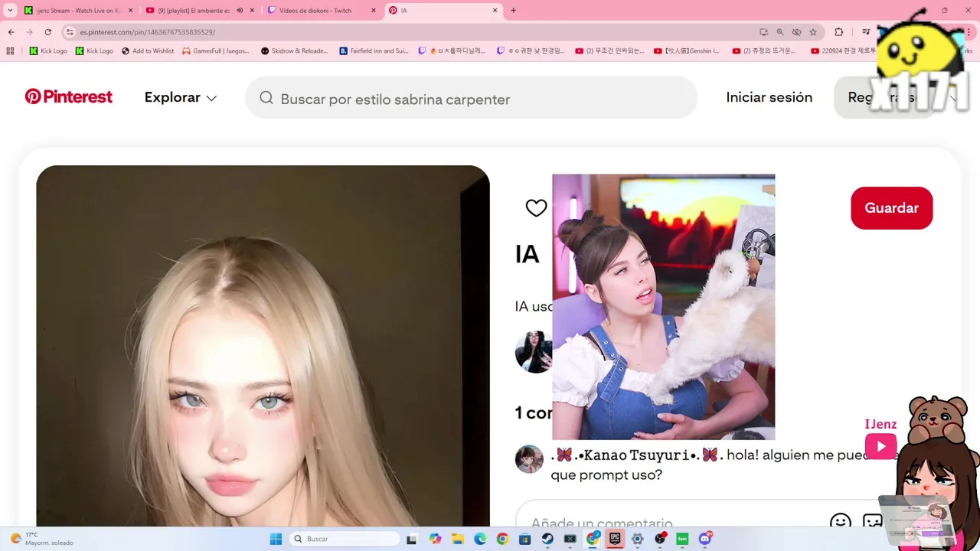Screen dimensions: 980x551
Task: Click the Pinterest search field
Action: click(471, 98)
